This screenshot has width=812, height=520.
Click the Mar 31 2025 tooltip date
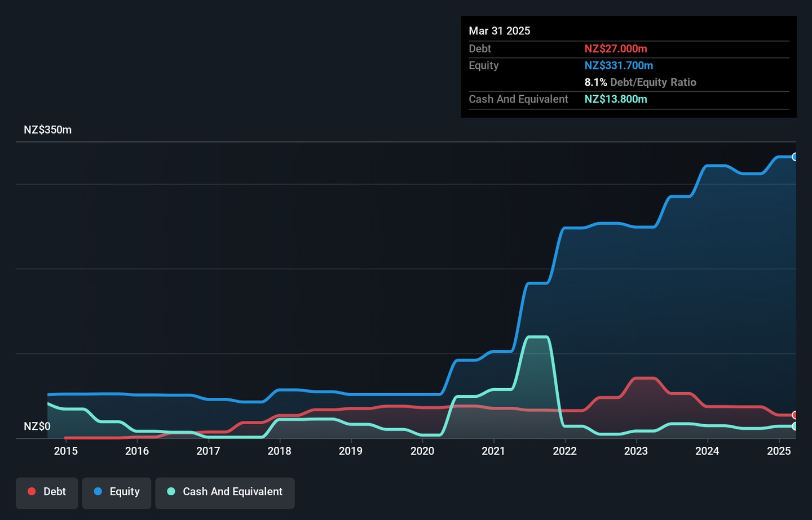click(x=499, y=31)
